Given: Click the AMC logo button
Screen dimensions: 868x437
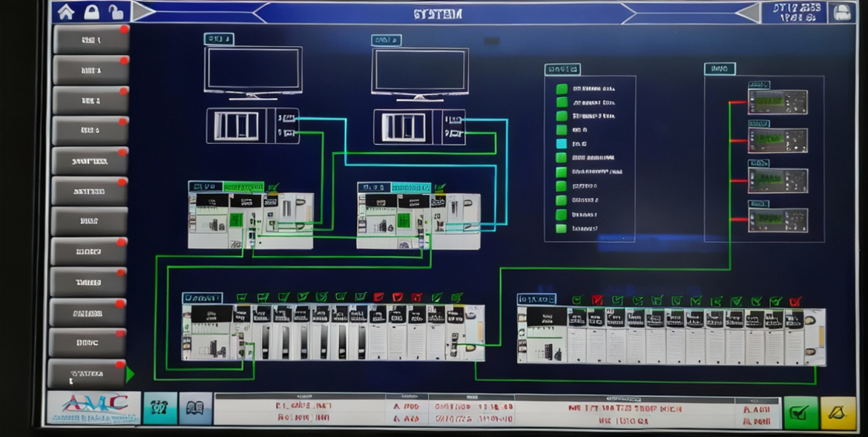Looking at the screenshot, I should 93,408.
